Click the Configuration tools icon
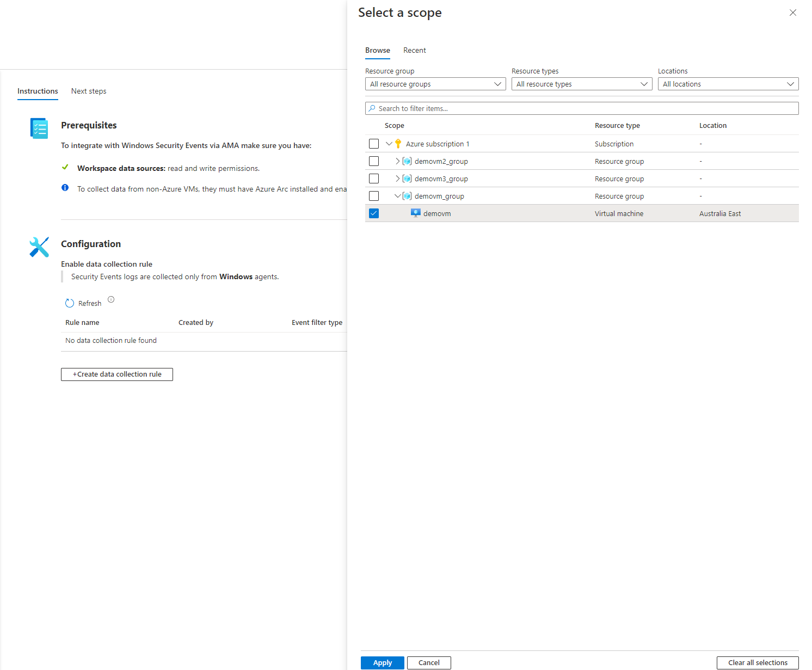The height and width of the screenshot is (670, 812). (38, 247)
